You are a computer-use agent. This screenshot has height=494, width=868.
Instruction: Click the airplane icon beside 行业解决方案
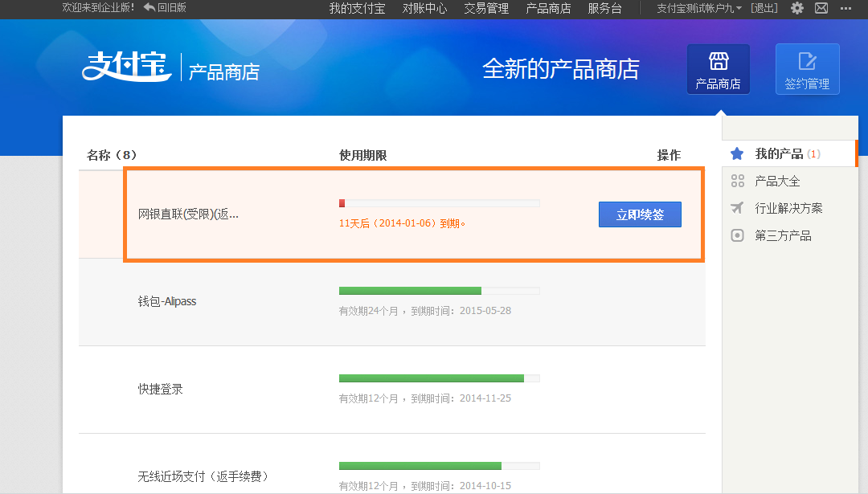[737, 208]
